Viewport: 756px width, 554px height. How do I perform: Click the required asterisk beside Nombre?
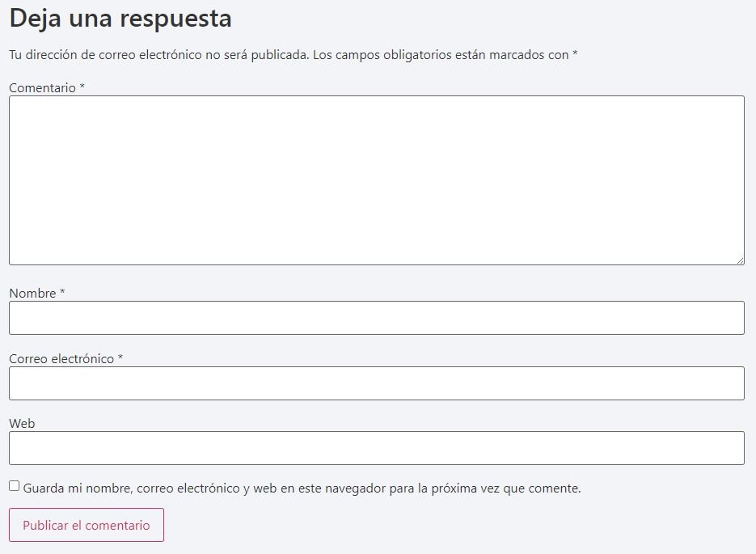[x=62, y=293]
